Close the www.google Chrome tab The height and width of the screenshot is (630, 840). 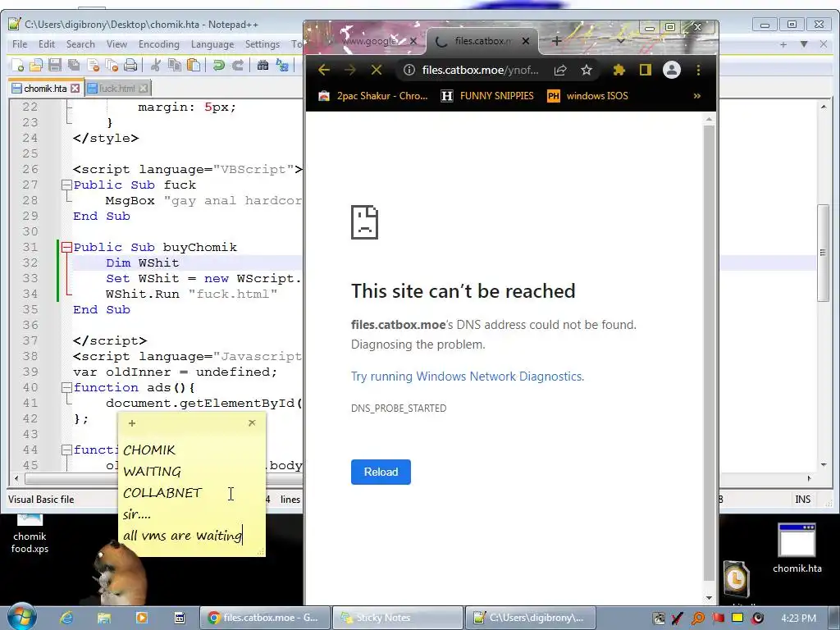click(x=413, y=41)
